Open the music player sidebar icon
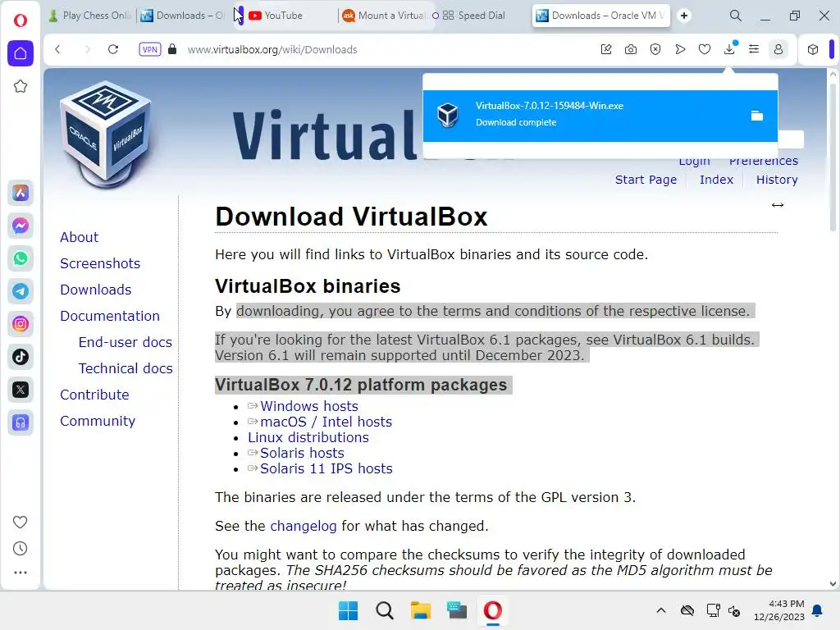This screenshot has width=840, height=630. point(21,422)
